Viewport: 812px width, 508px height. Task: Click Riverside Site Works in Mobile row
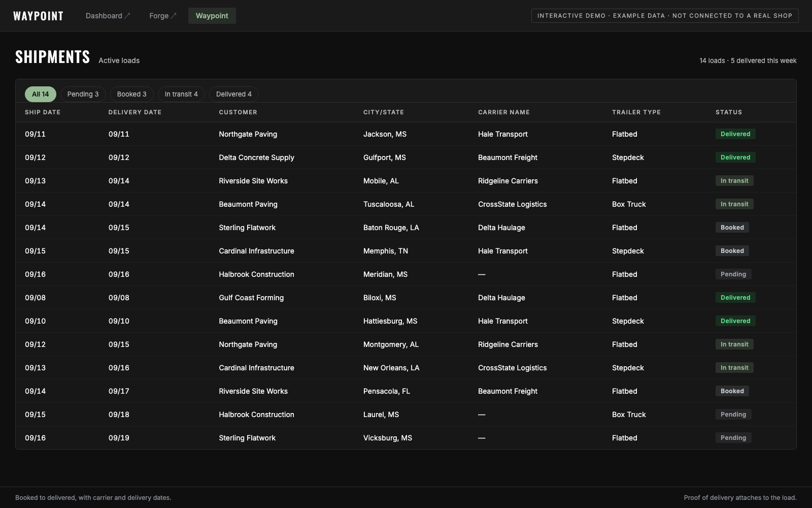coord(253,181)
